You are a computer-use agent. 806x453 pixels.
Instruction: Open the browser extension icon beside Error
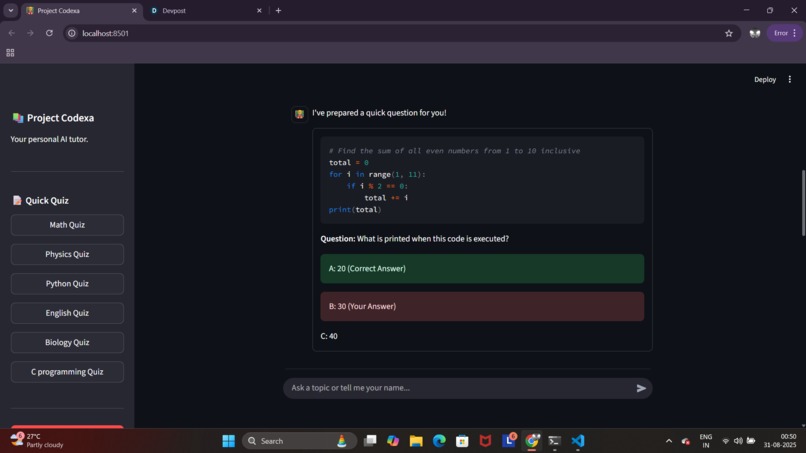point(755,33)
